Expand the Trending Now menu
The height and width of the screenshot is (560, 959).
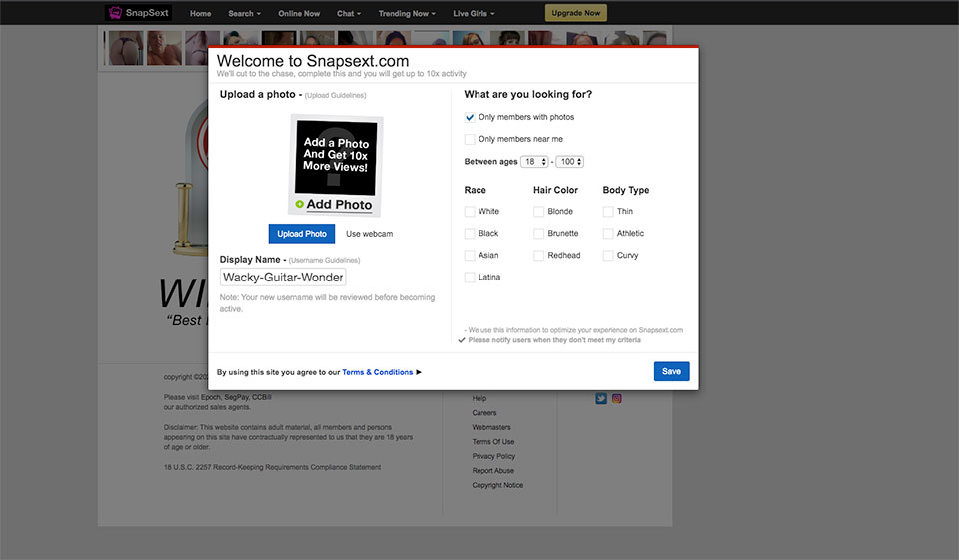pyautogui.click(x=407, y=14)
